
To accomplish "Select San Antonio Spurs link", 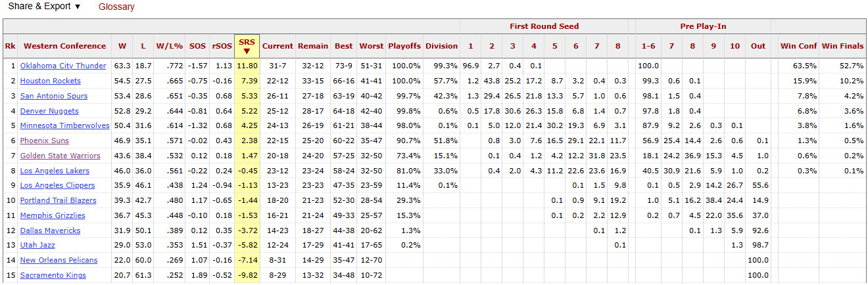I will pyautogui.click(x=55, y=96).
